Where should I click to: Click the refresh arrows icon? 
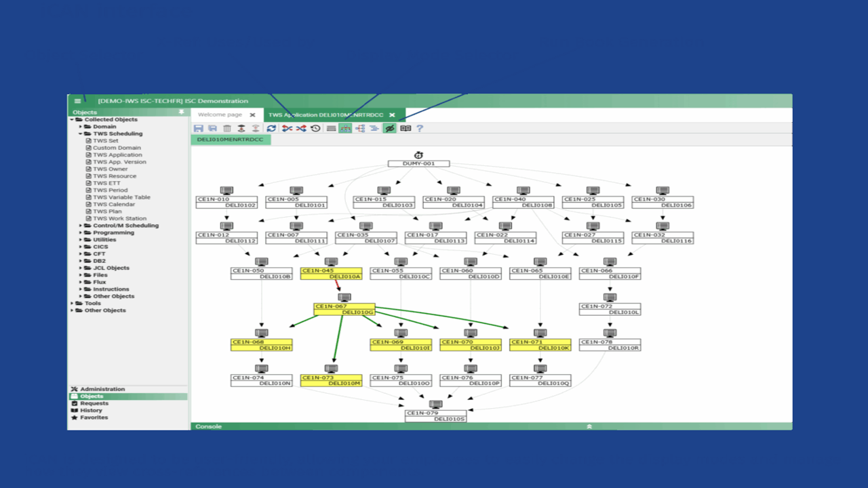tap(271, 128)
